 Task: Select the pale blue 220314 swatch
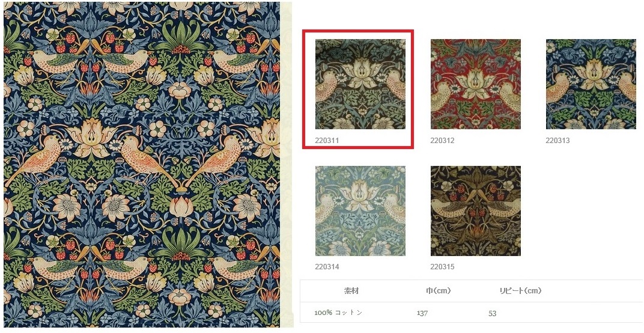pyautogui.click(x=360, y=211)
